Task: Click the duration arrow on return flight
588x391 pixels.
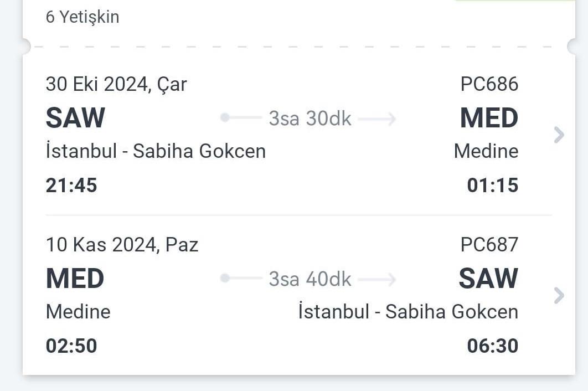Action: tap(385, 279)
